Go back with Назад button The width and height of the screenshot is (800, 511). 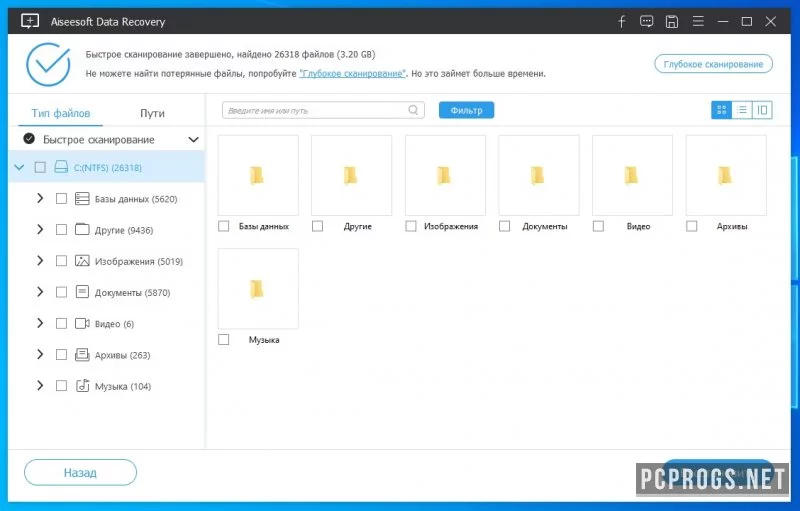tap(80, 473)
